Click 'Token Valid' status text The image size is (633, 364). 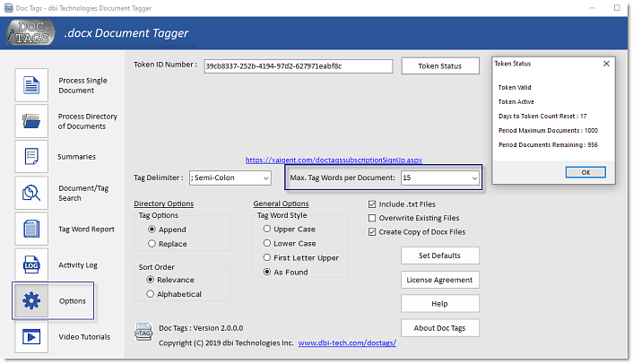tap(515, 88)
